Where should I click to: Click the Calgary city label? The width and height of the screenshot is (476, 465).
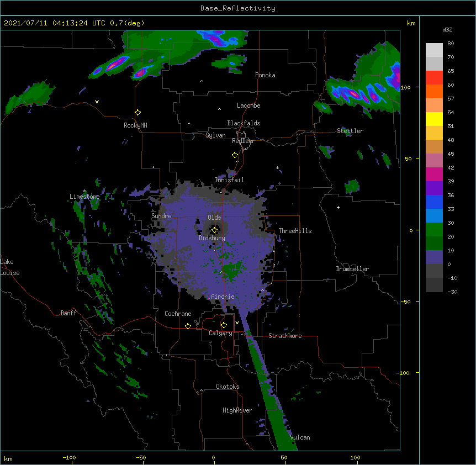point(220,333)
